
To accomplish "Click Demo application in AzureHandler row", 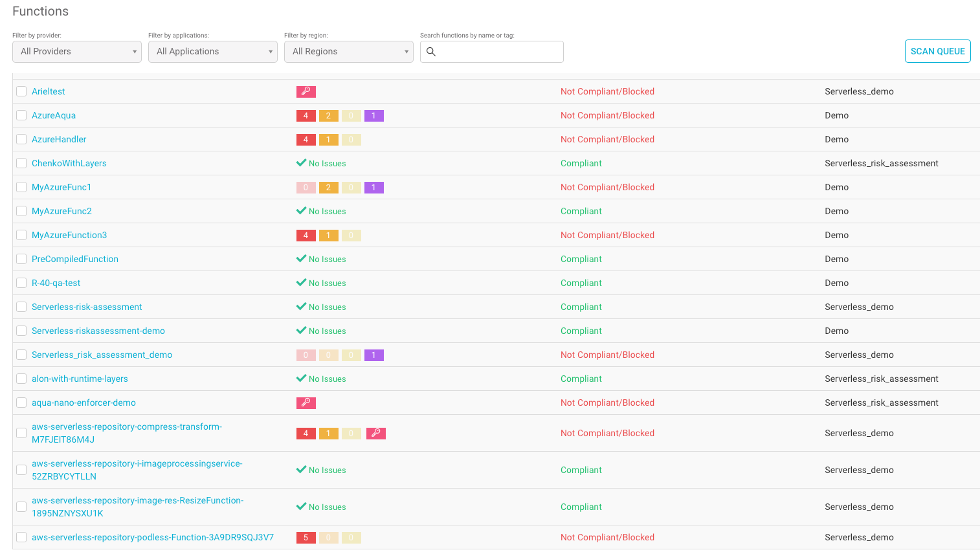I will click(x=836, y=139).
